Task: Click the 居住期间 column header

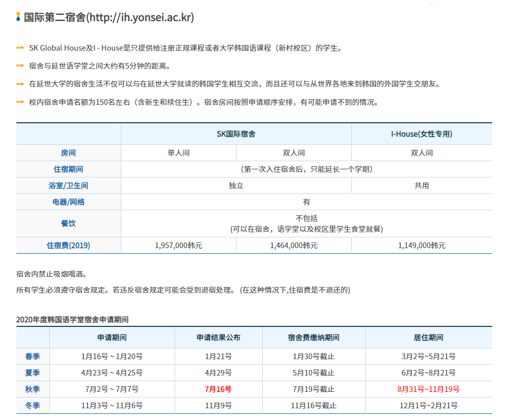Action: pos(428,338)
